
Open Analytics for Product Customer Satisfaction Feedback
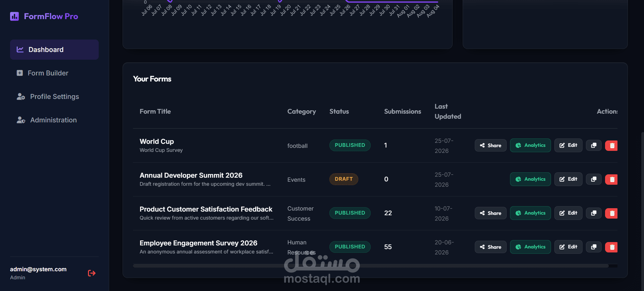[x=531, y=213]
